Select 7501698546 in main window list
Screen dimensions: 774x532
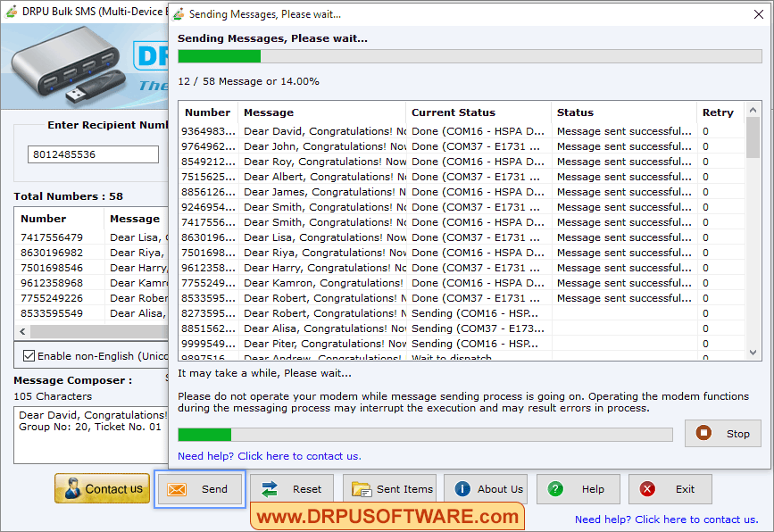tap(92, 268)
